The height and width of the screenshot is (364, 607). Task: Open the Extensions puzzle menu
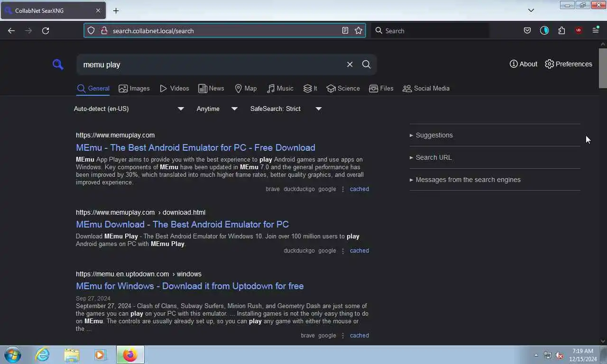point(561,30)
